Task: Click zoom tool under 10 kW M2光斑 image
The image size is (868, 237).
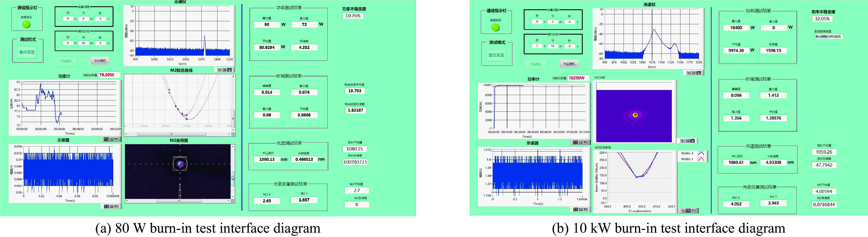Action: [x=687, y=141]
